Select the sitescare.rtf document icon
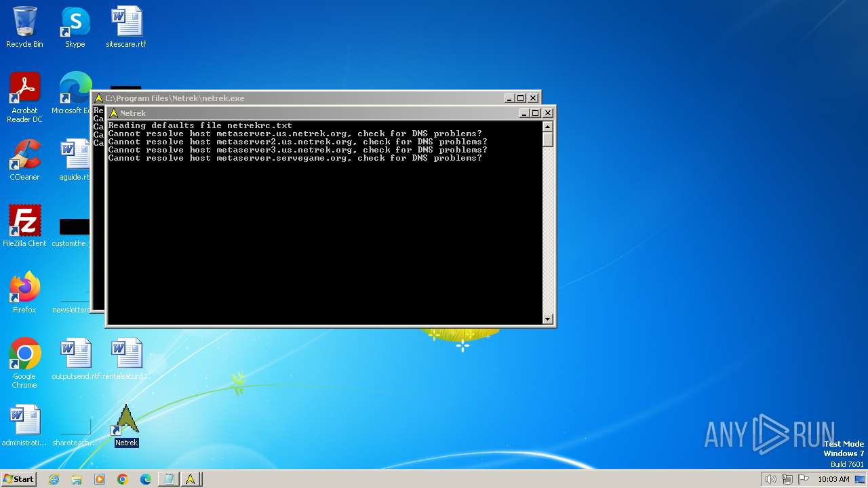The height and width of the screenshot is (488, 868). (125, 27)
